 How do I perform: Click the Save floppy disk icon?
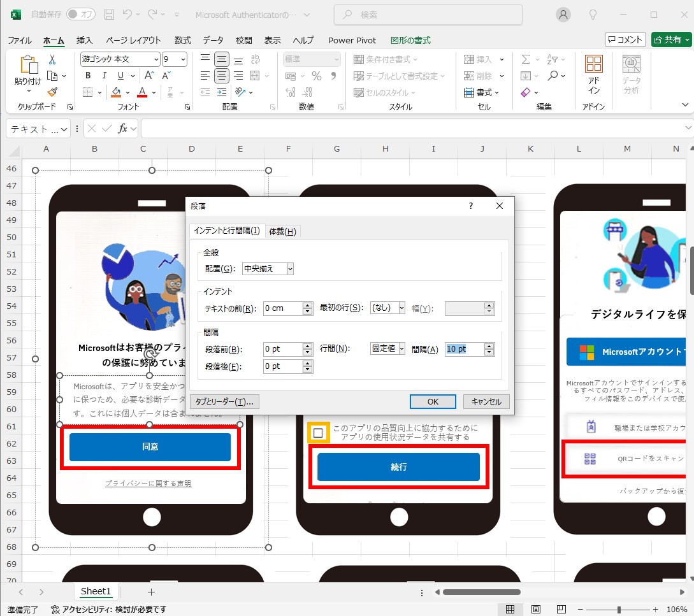pyautogui.click(x=109, y=14)
